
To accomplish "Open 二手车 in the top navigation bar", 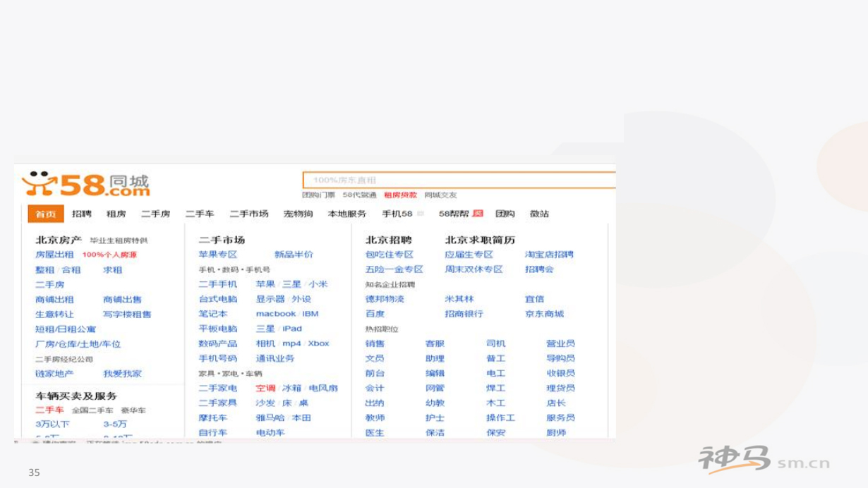I will [200, 214].
